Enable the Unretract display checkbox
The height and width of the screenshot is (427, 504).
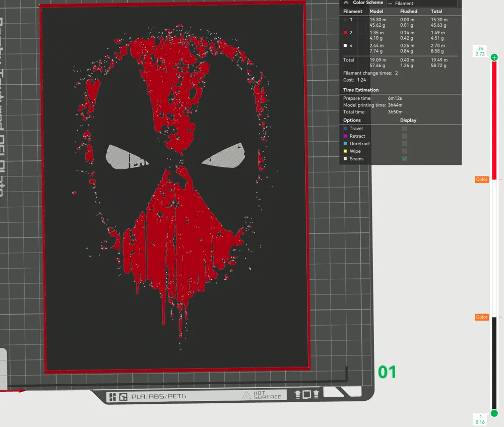(405, 144)
